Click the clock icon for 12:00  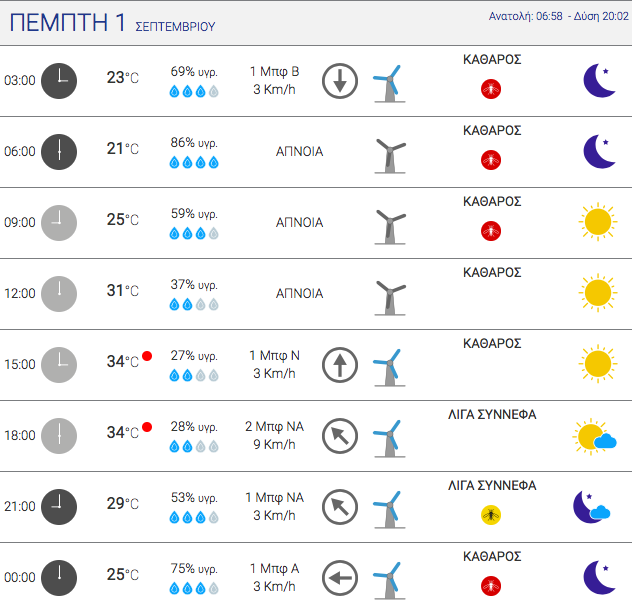59,294
